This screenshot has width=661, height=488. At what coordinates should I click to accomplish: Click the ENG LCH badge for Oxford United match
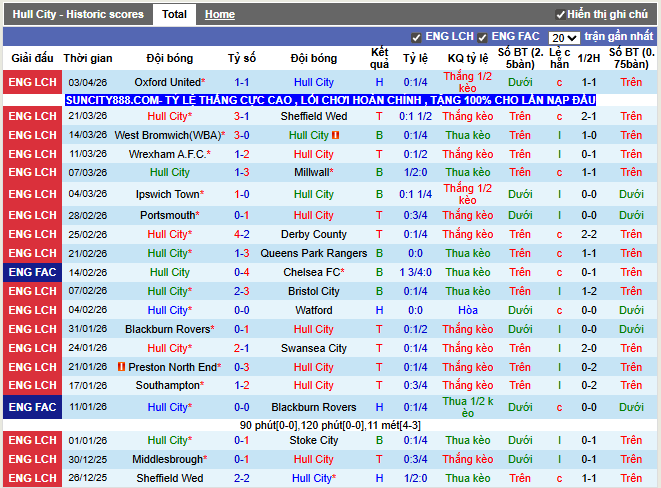[x=32, y=82]
